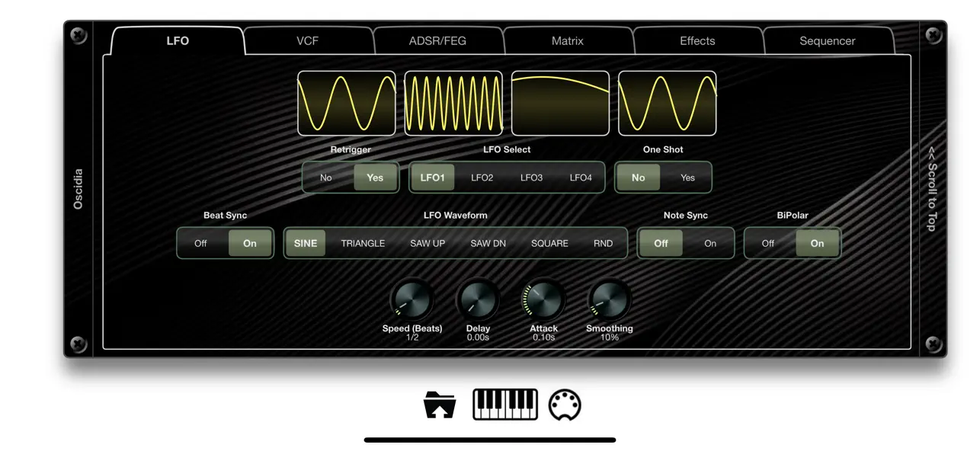Image resolution: width=980 pixels, height=451 pixels.
Task: Choose SAW UP waveform
Action: (x=428, y=243)
